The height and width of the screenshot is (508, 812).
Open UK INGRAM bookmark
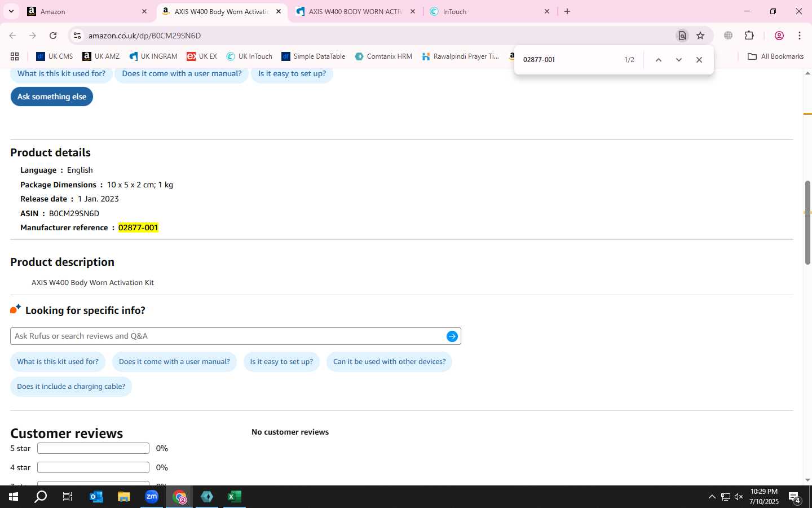click(x=153, y=56)
